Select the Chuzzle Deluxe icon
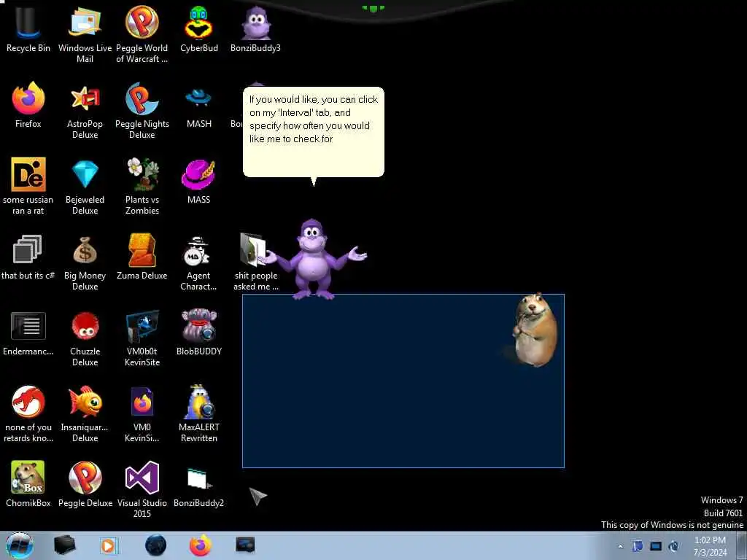This screenshot has height=560, width=747. click(x=85, y=338)
